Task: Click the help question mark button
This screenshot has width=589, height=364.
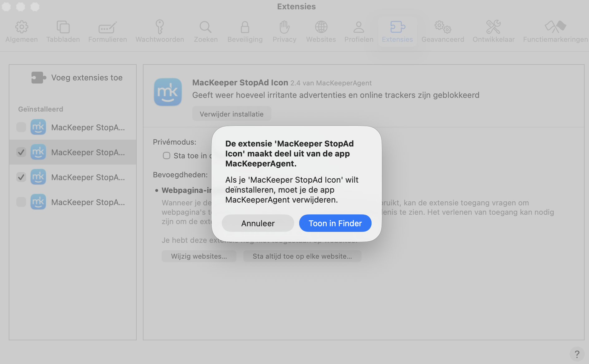Action: (x=578, y=354)
